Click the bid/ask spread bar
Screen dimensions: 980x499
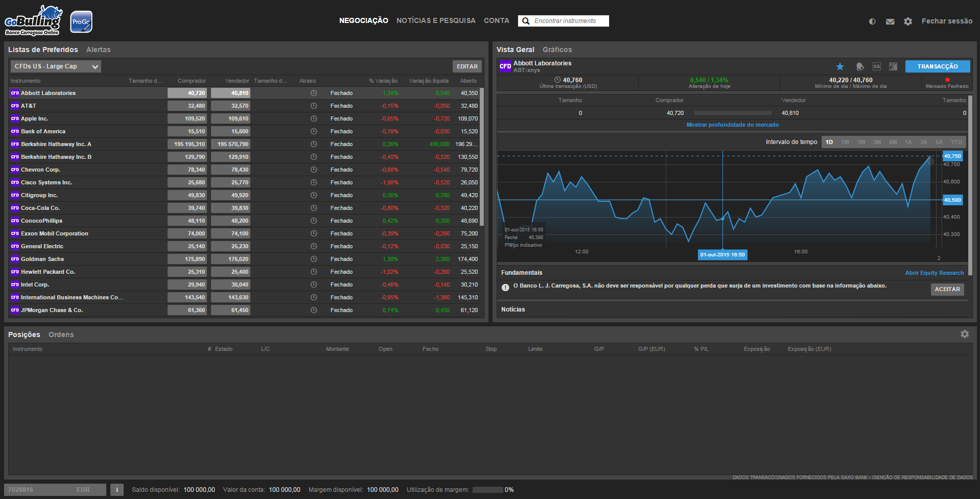click(733, 113)
